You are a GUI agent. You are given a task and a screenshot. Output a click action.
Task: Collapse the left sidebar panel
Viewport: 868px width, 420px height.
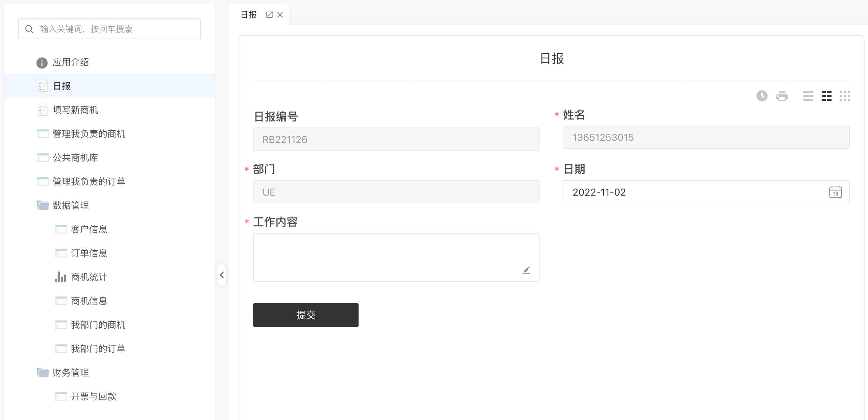(222, 275)
